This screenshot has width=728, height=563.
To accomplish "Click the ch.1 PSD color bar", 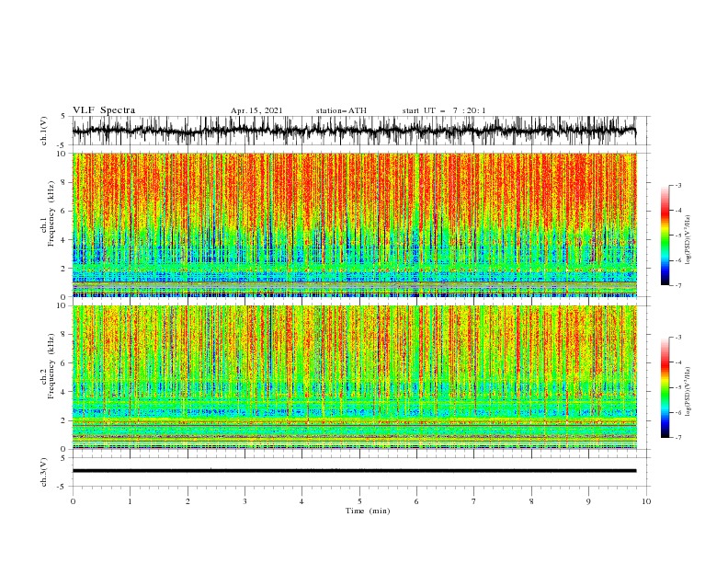I will (665, 236).
